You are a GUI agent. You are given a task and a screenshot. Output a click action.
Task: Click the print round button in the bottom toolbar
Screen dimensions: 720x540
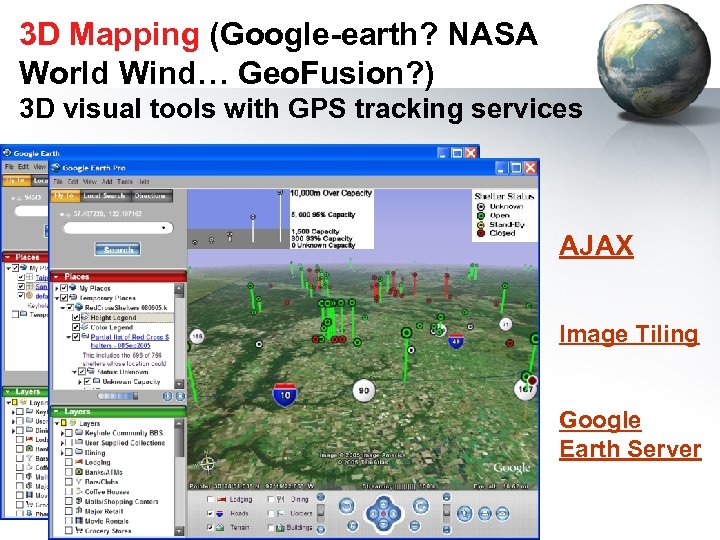point(485,514)
